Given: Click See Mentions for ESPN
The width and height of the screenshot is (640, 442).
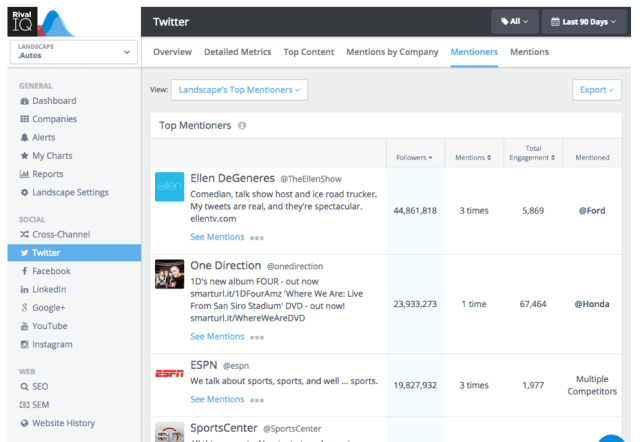Looking at the screenshot, I should pyautogui.click(x=217, y=400).
